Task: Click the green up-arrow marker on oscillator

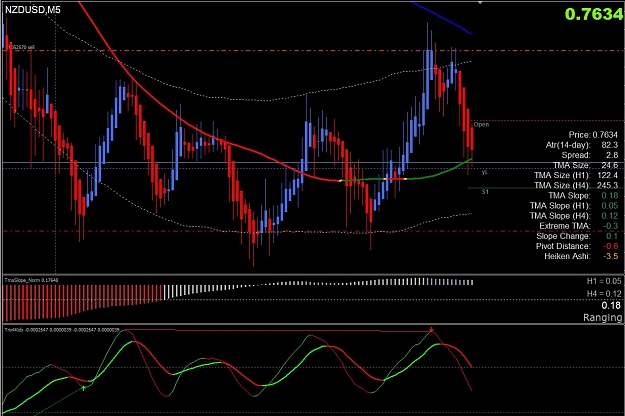Action: click(83, 387)
